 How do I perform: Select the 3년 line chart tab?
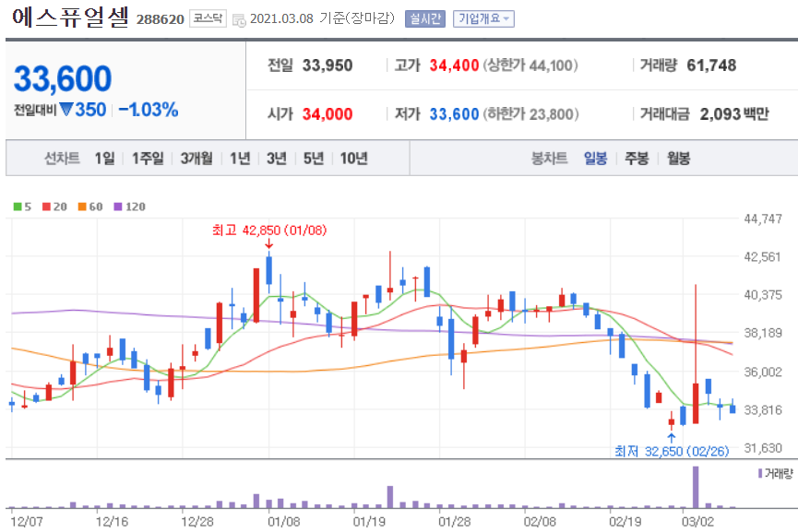[277, 159]
